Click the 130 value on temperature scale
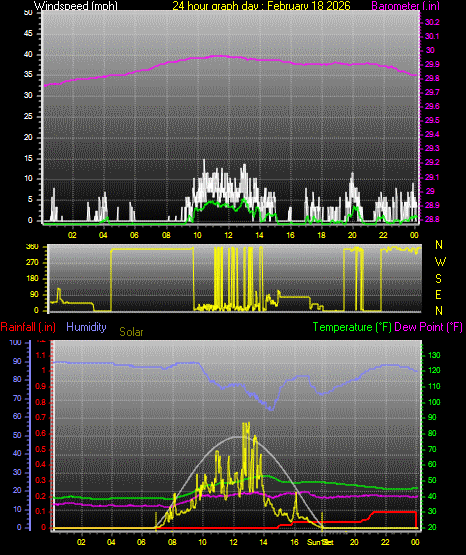 (434, 355)
